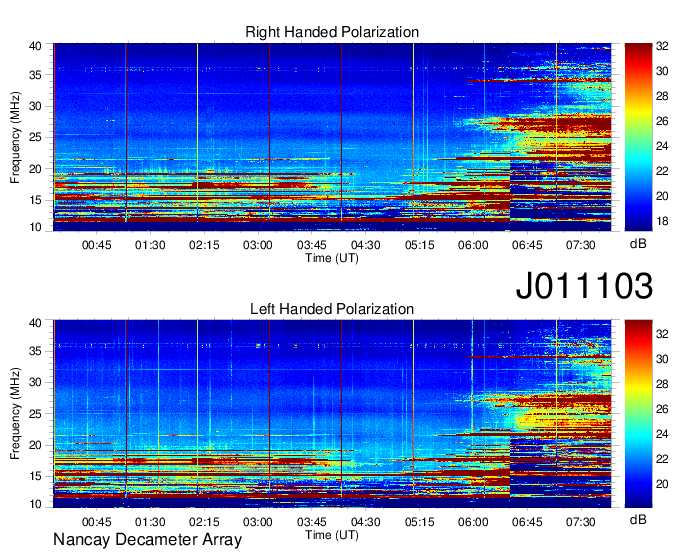Select the "J011103" observation label

pyautogui.click(x=584, y=286)
